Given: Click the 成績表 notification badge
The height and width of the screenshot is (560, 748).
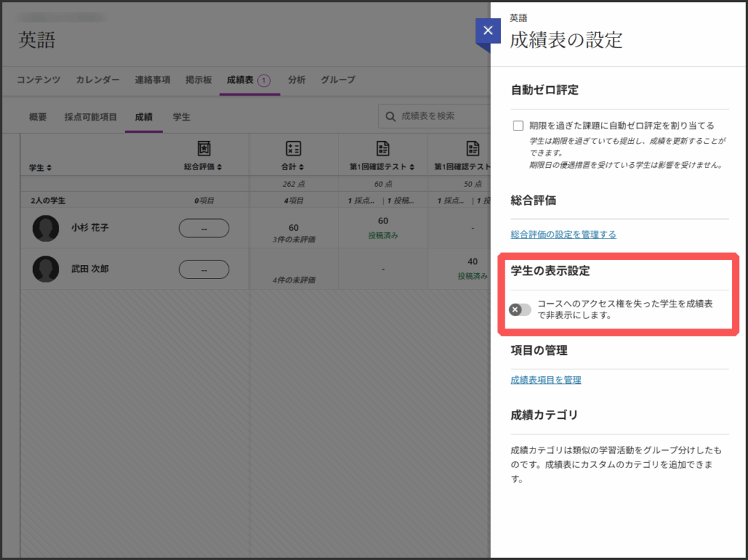Looking at the screenshot, I should pos(264,80).
